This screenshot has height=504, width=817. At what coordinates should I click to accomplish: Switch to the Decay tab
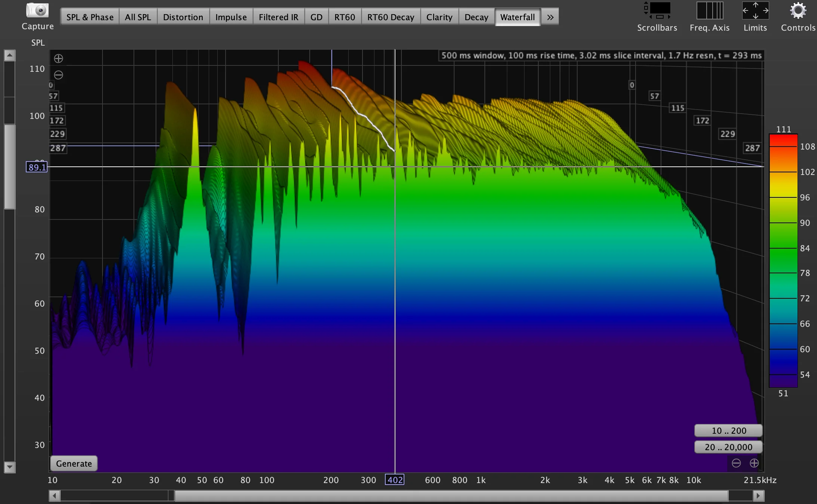[x=477, y=17]
